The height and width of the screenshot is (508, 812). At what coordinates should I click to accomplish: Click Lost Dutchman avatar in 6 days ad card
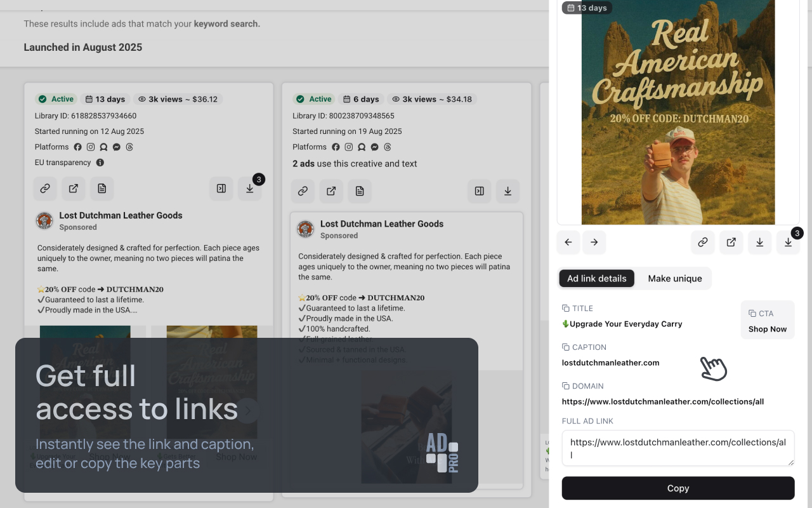306,229
